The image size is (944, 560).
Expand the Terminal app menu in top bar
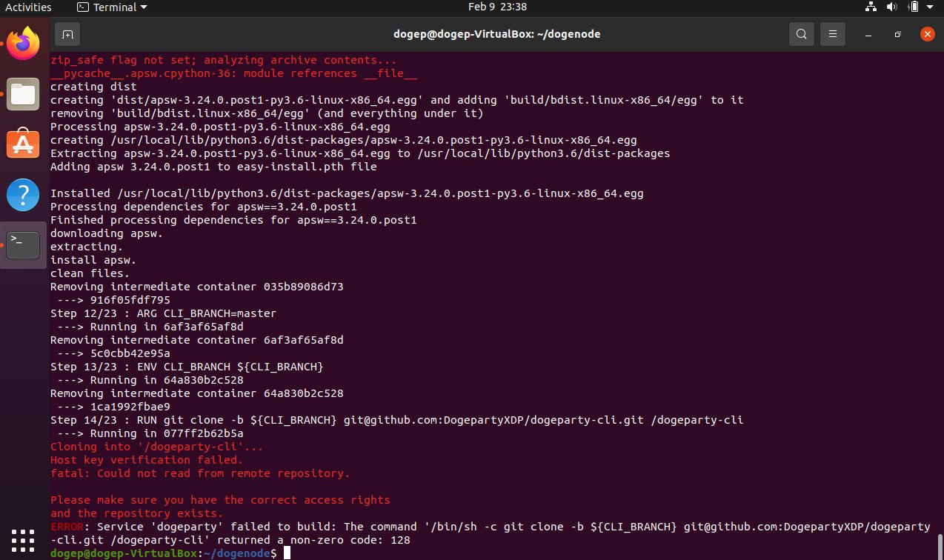click(112, 7)
